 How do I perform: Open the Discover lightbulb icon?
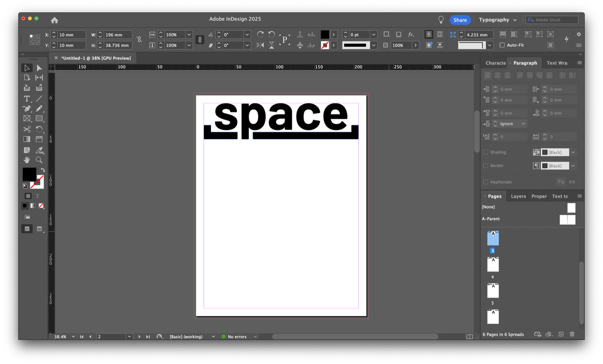[x=441, y=20]
